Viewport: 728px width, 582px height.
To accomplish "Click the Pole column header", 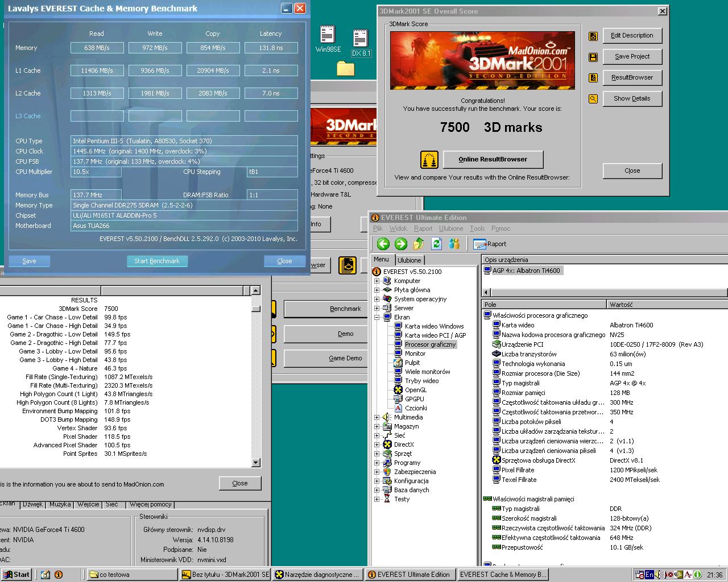I will 544,305.
